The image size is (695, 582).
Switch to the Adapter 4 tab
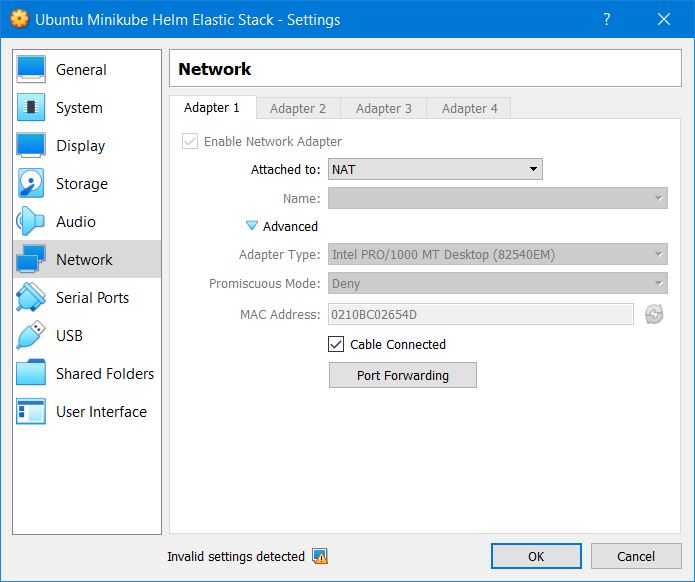[470, 108]
